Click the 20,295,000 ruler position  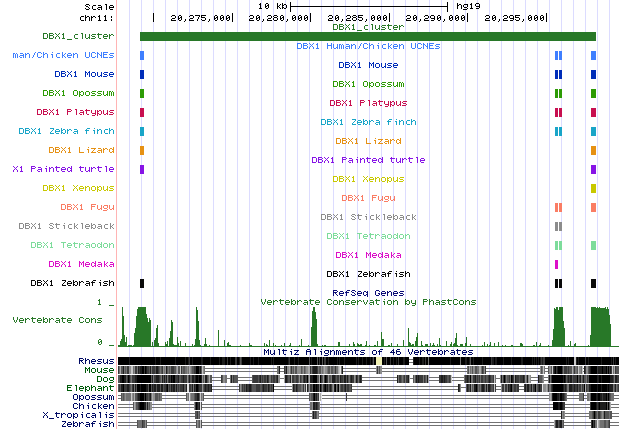[x=517, y=18]
